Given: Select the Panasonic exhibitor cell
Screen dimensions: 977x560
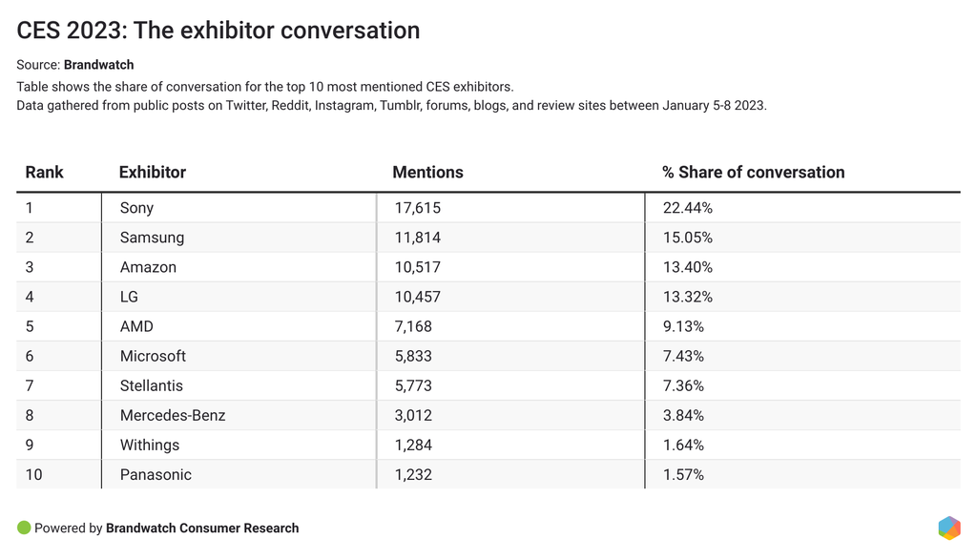Looking at the screenshot, I should coord(156,474).
